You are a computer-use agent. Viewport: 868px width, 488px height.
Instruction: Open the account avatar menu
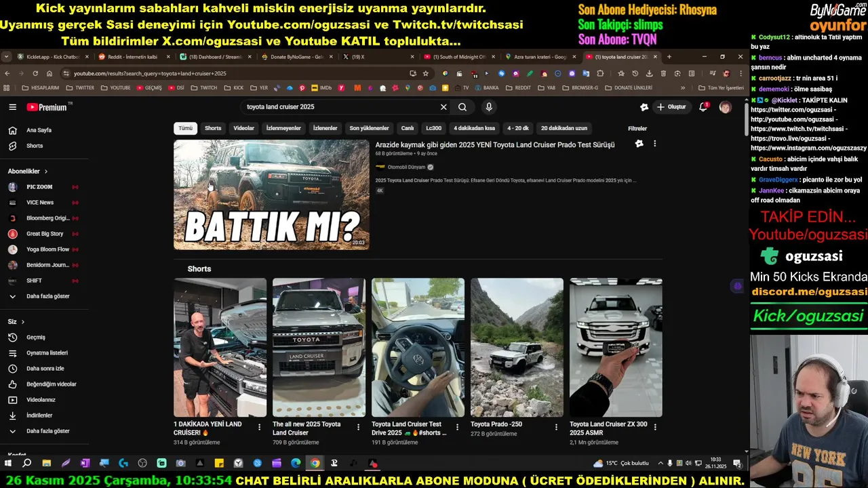pyautogui.click(x=725, y=107)
